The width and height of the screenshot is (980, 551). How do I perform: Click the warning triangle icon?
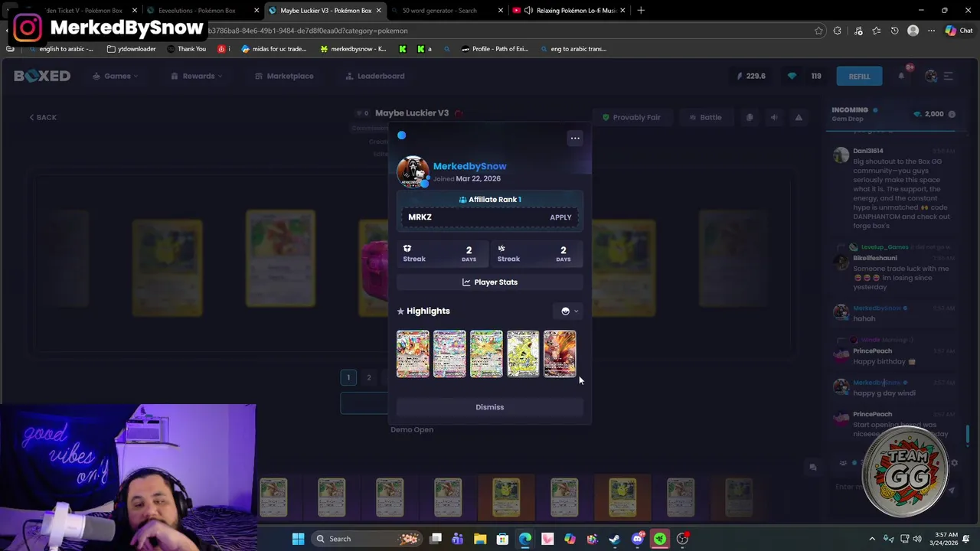pos(799,117)
